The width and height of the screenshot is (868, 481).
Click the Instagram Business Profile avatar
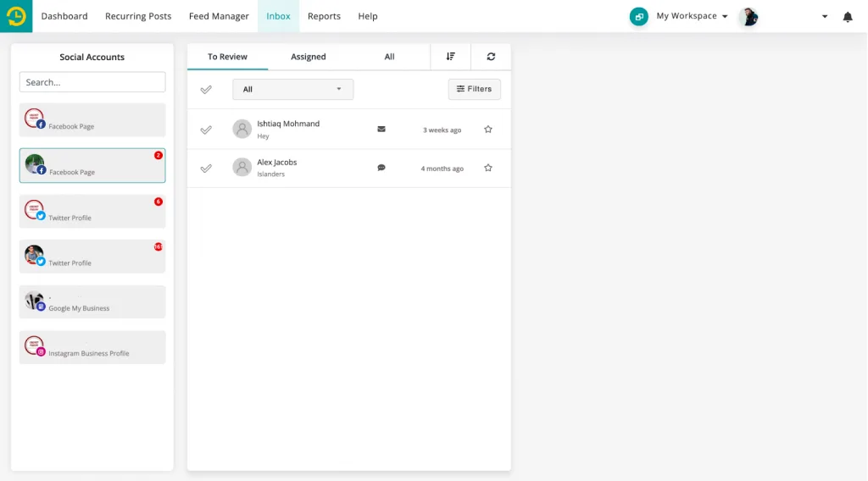coord(34,346)
